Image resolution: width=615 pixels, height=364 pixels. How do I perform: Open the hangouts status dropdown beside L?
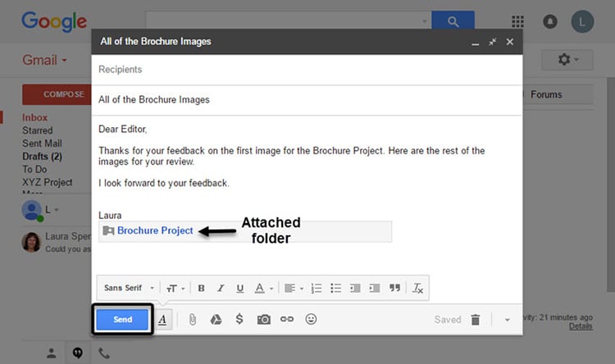click(57, 210)
